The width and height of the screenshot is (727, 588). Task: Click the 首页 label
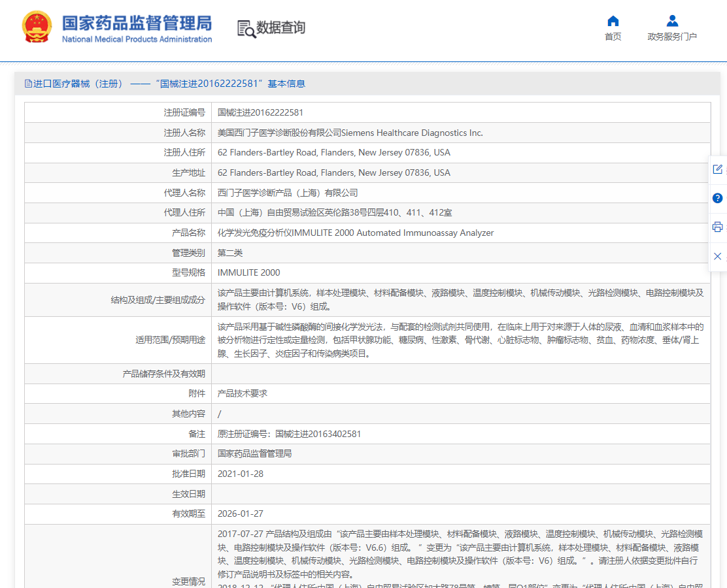(613, 37)
